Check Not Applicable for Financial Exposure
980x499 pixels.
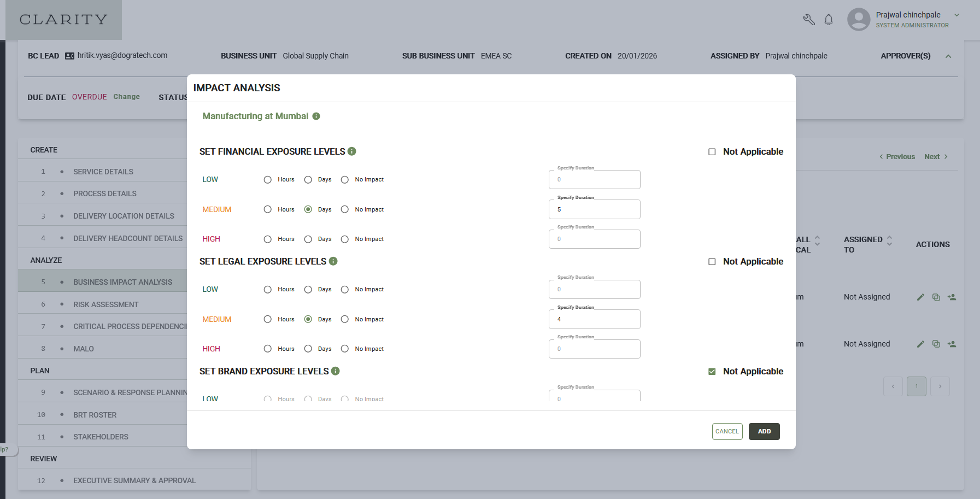(712, 152)
